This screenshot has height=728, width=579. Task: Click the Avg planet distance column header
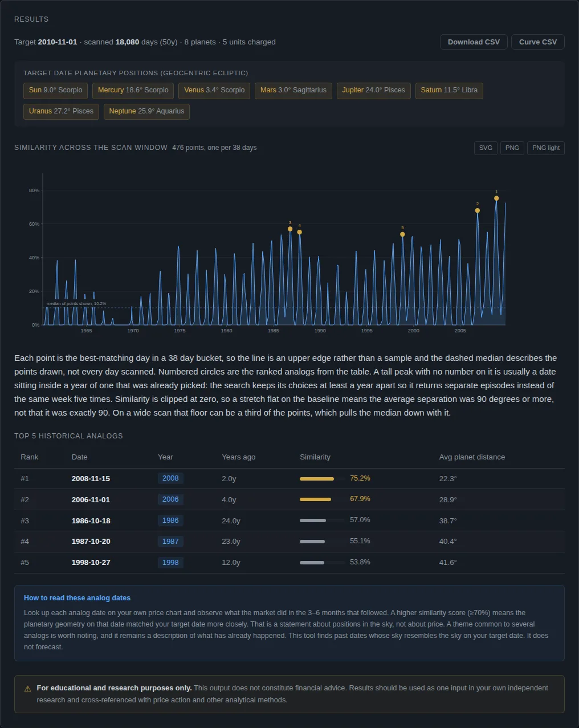pos(472,457)
